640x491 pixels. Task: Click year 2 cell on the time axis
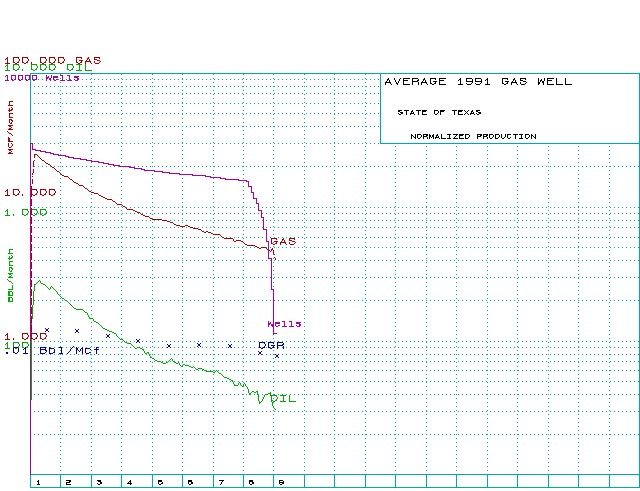click(68, 482)
